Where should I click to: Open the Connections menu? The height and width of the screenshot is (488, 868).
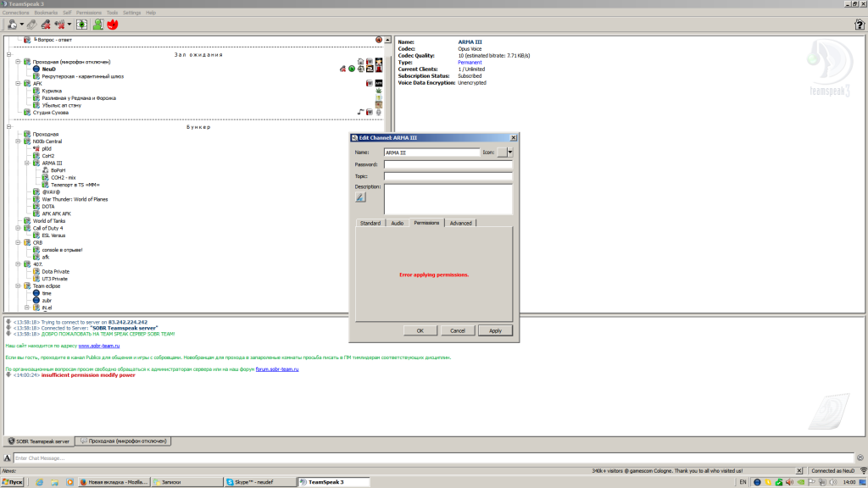tap(15, 13)
